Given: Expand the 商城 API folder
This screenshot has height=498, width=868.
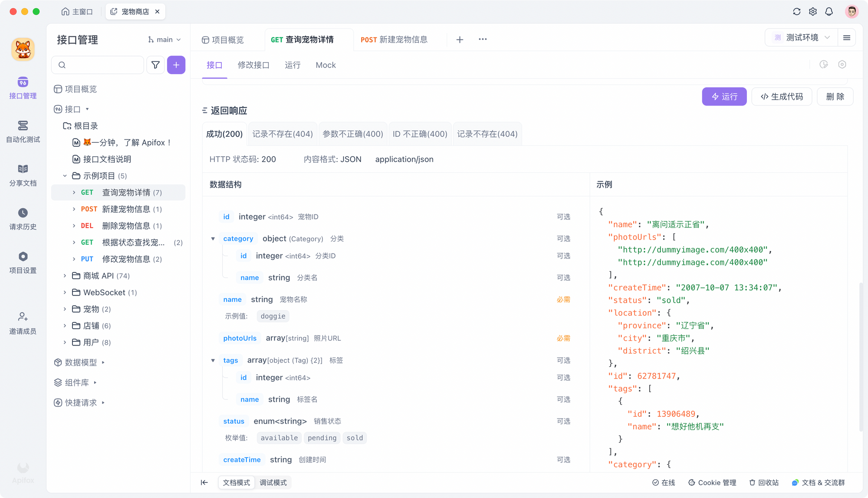Looking at the screenshot, I should pos(65,276).
